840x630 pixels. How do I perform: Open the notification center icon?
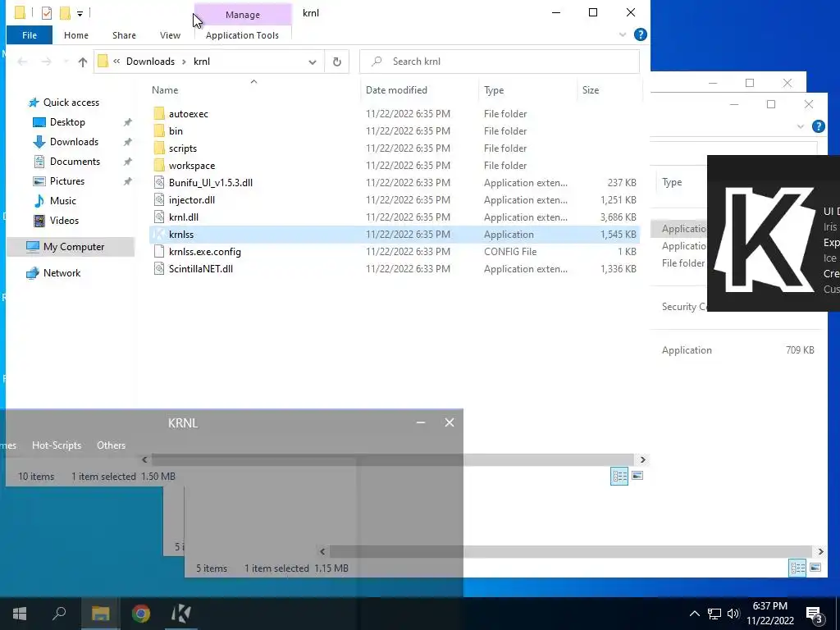815,614
